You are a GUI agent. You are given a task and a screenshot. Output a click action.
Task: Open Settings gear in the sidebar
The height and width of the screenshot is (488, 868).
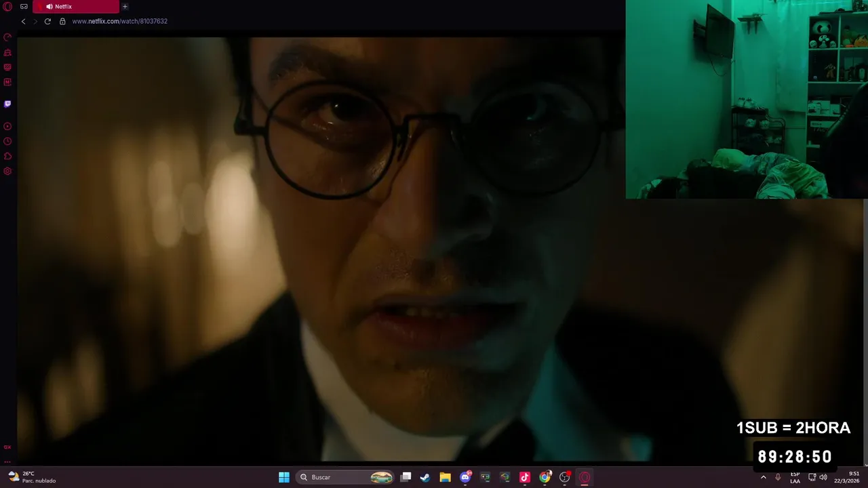7,171
